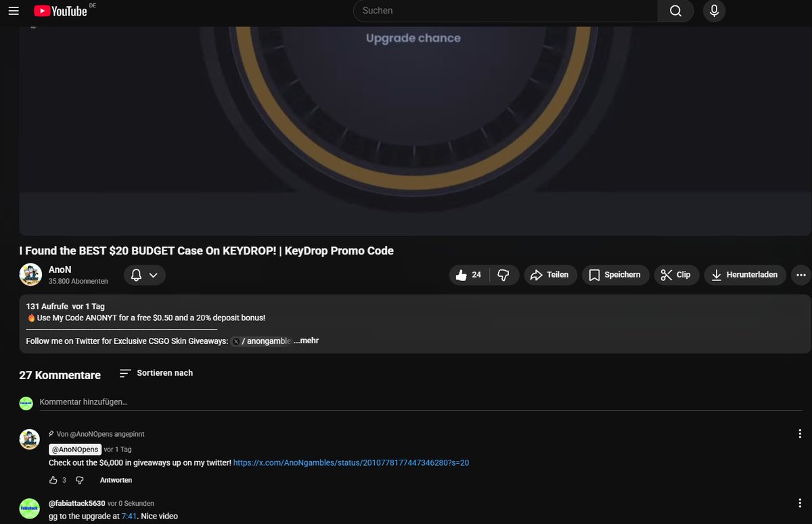Screen dimensions: 812x524
Task: Open more actions three-dot menu under the video
Action: click(x=801, y=275)
